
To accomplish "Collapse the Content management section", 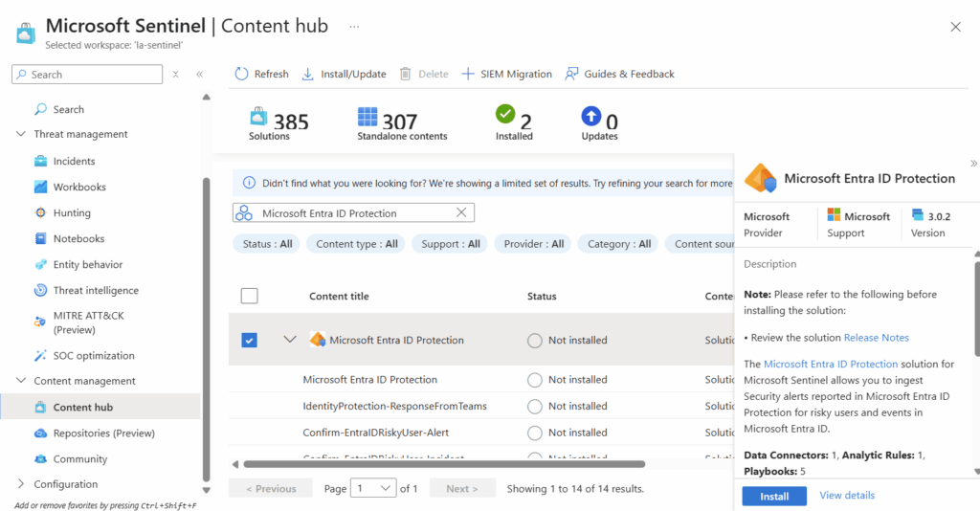I will point(21,381).
